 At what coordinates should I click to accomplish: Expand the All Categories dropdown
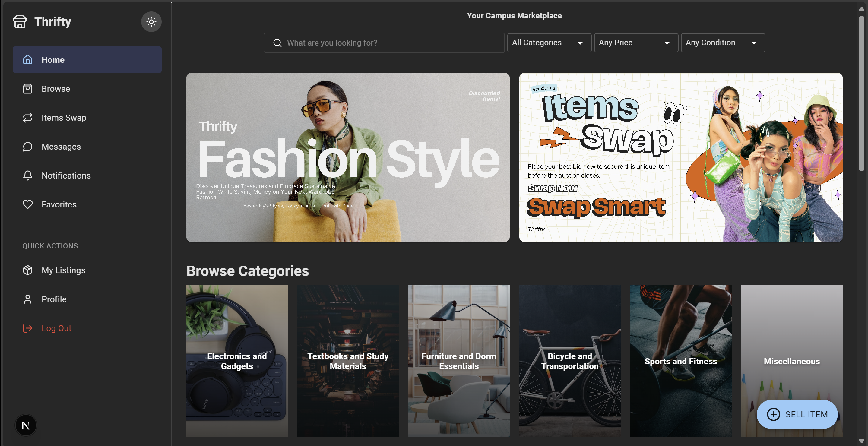coord(549,43)
